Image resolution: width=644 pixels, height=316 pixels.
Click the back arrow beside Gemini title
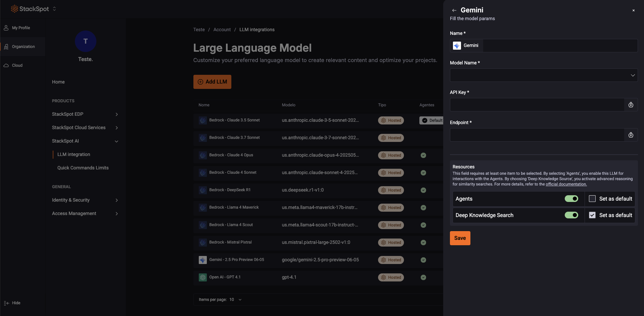(454, 10)
